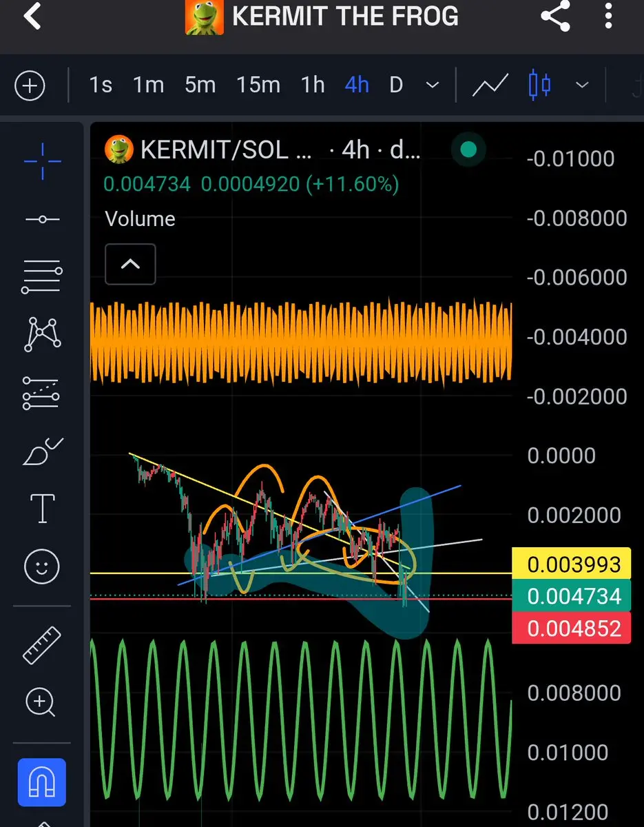This screenshot has width=644, height=827.
Task: Select the ruler measure tool
Action: pos(42,645)
